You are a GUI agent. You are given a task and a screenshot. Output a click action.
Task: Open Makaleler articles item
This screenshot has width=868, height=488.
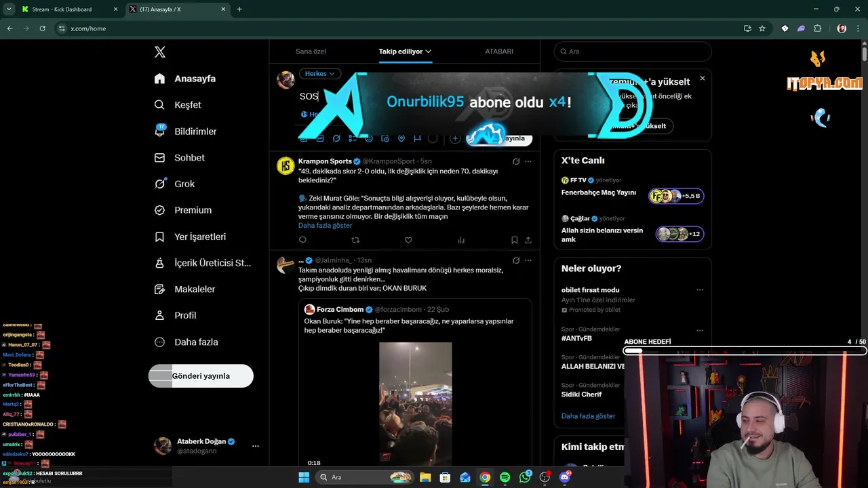pyautogui.click(x=184, y=289)
